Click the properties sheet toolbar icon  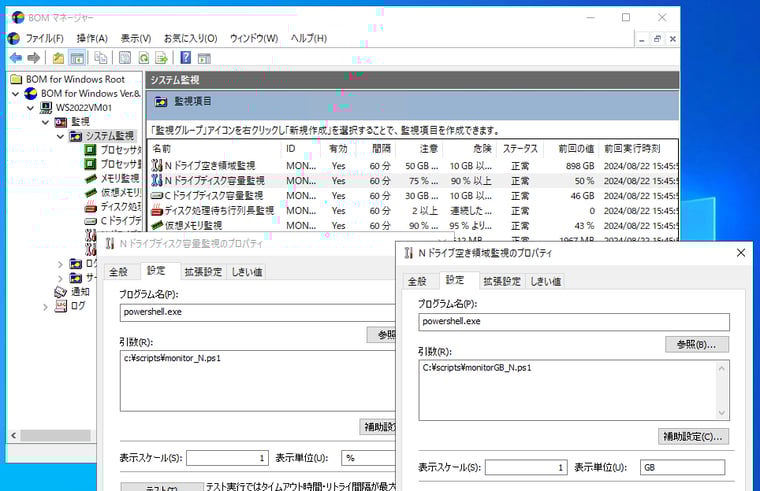125,58
